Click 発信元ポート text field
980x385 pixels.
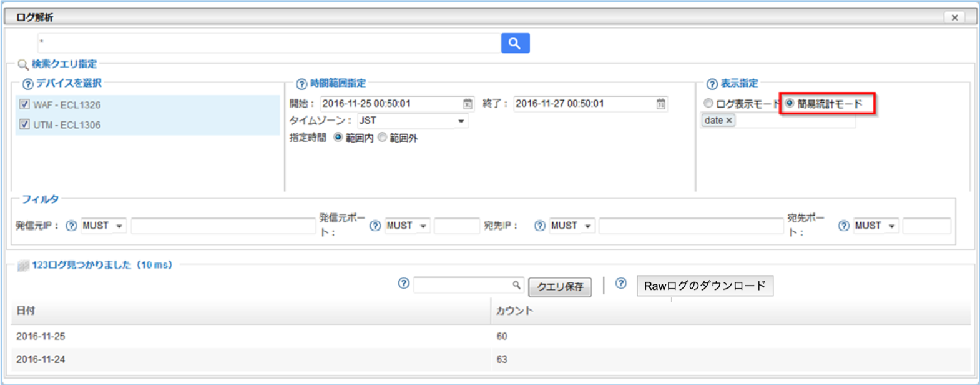coord(457,226)
